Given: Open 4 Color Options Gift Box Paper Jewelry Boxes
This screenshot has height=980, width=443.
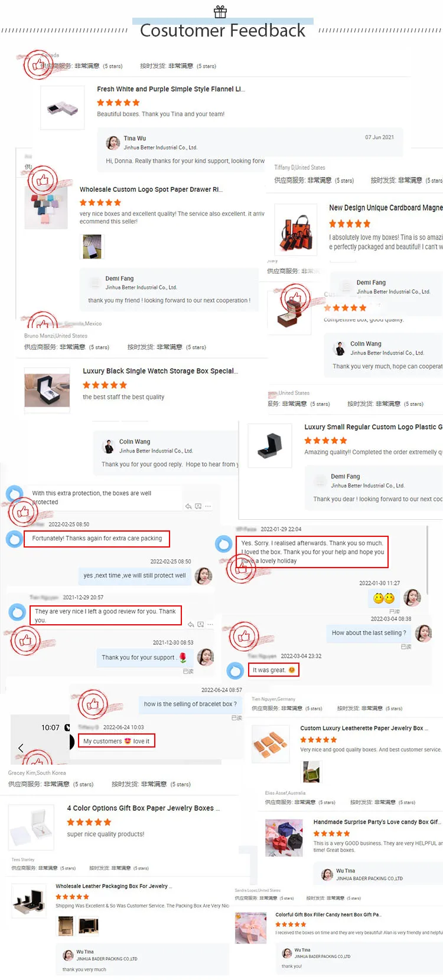Looking at the screenshot, I should 143,808.
